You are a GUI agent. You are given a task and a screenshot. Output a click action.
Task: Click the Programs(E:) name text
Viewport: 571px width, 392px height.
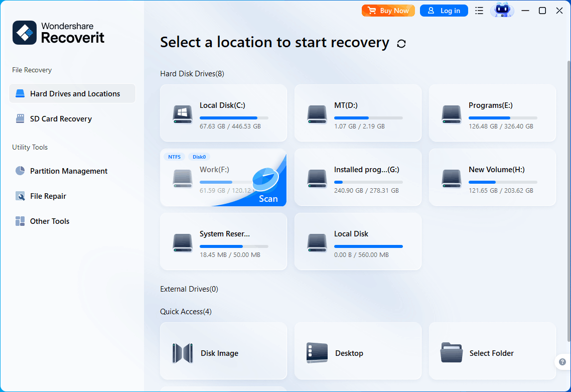491,105
